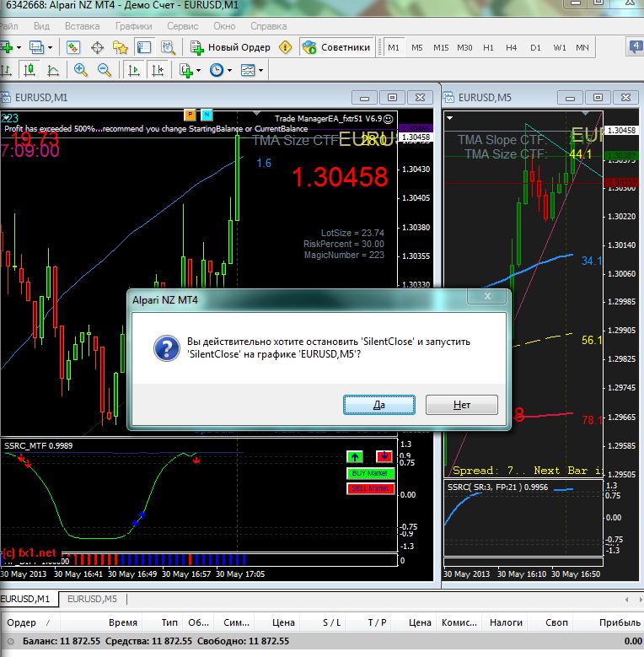The width and height of the screenshot is (644, 657).
Task: Open the Справка menu
Action: click(268, 26)
